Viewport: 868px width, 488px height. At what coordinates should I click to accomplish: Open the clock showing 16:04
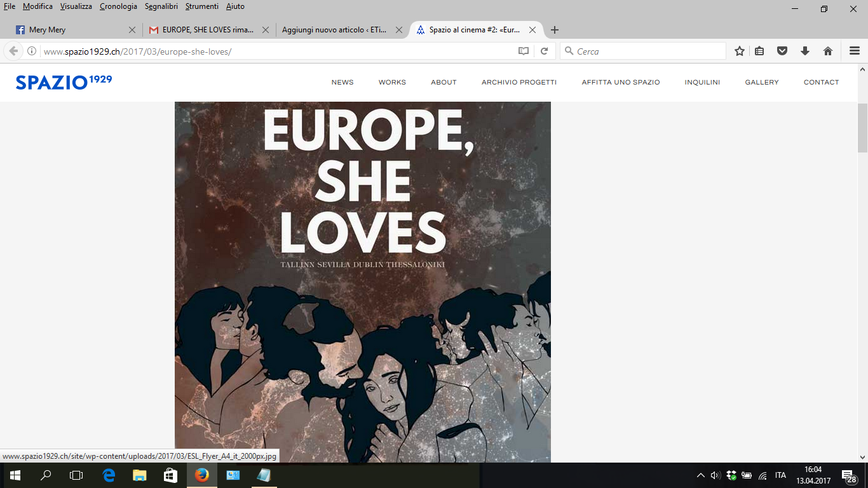[x=813, y=475]
